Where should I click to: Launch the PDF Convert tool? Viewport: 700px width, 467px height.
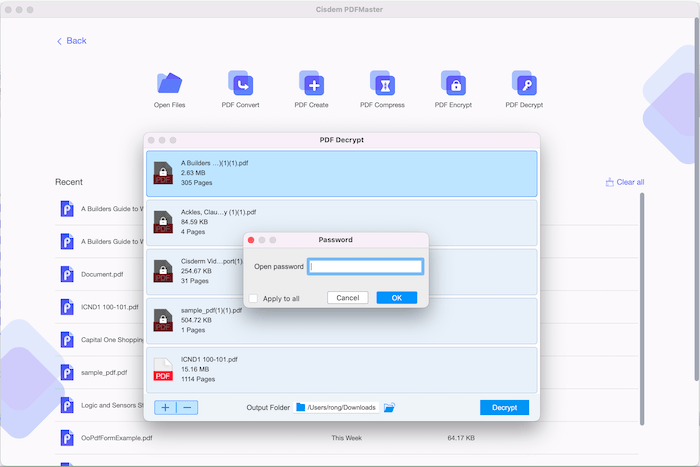[240, 89]
